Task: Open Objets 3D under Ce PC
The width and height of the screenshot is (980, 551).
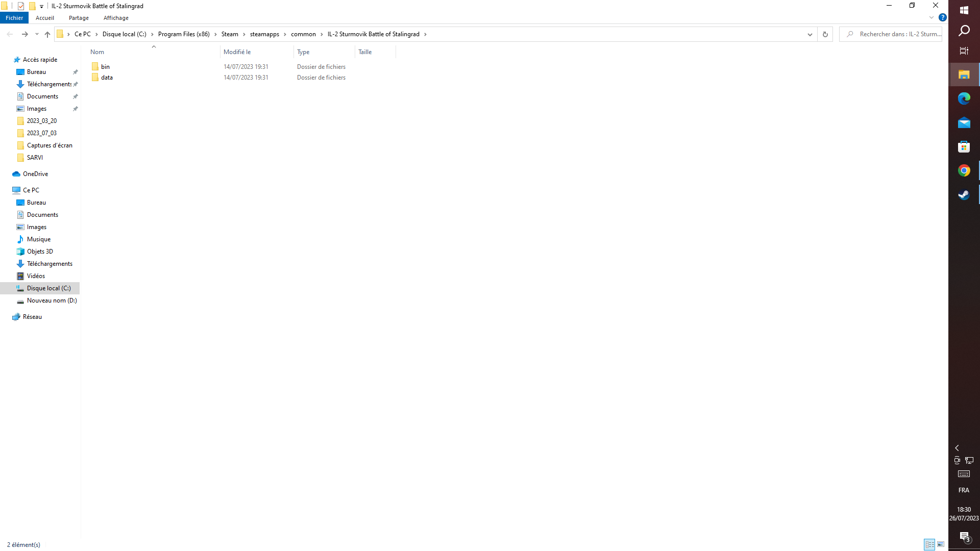Action: pos(40,252)
